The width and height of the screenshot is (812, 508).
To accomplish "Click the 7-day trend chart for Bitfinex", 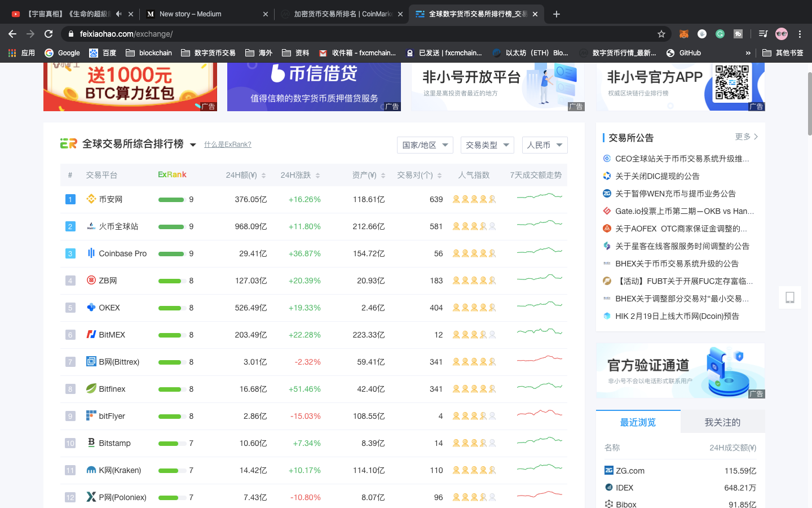I will coord(540,388).
